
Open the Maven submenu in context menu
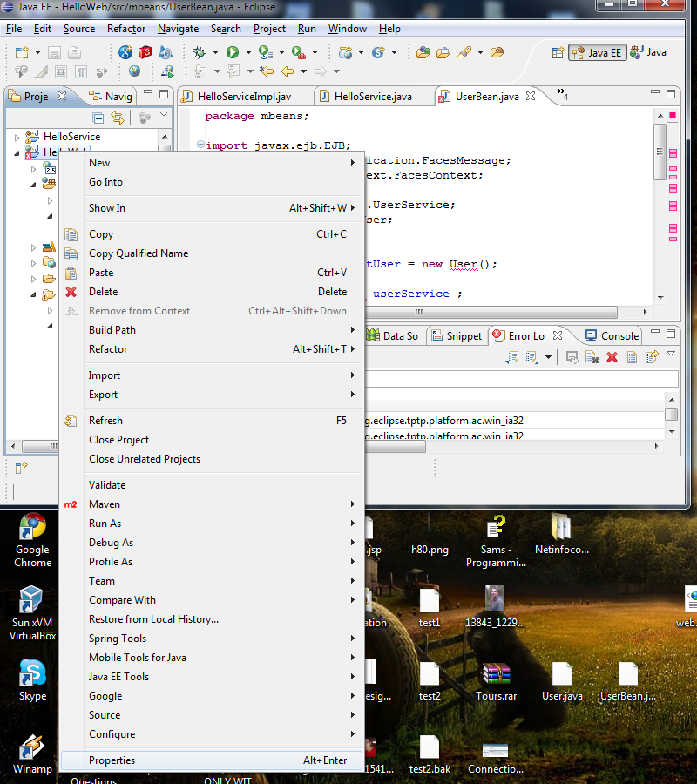(x=212, y=504)
